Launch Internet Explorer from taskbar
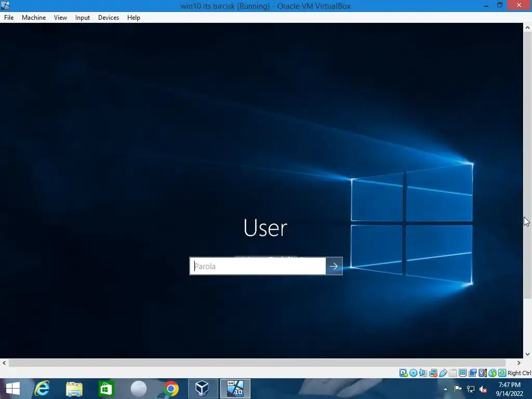532x399 pixels. pyautogui.click(x=42, y=389)
